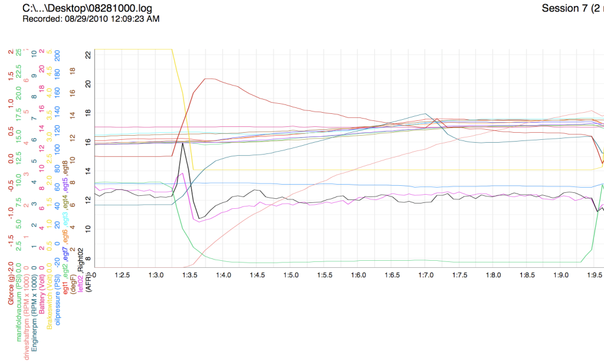Click the black 'Right02' legend entry
This screenshot has width=604, height=364.
pyautogui.click(x=80, y=260)
